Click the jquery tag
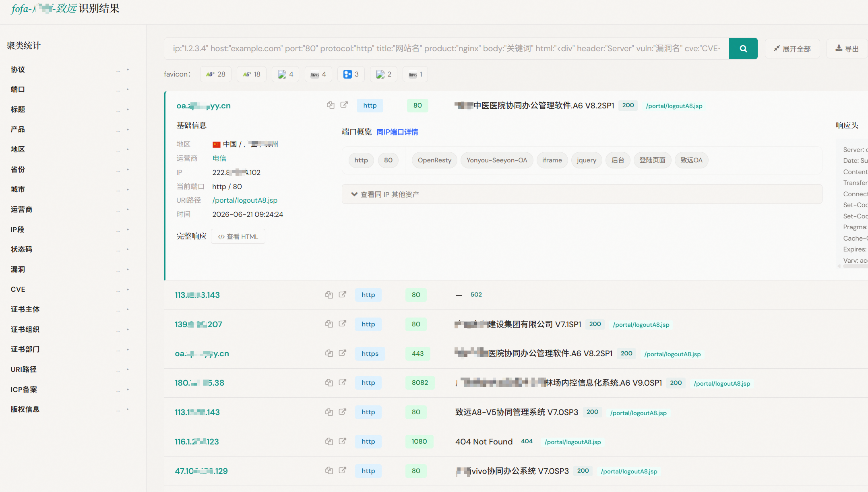 coord(587,160)
